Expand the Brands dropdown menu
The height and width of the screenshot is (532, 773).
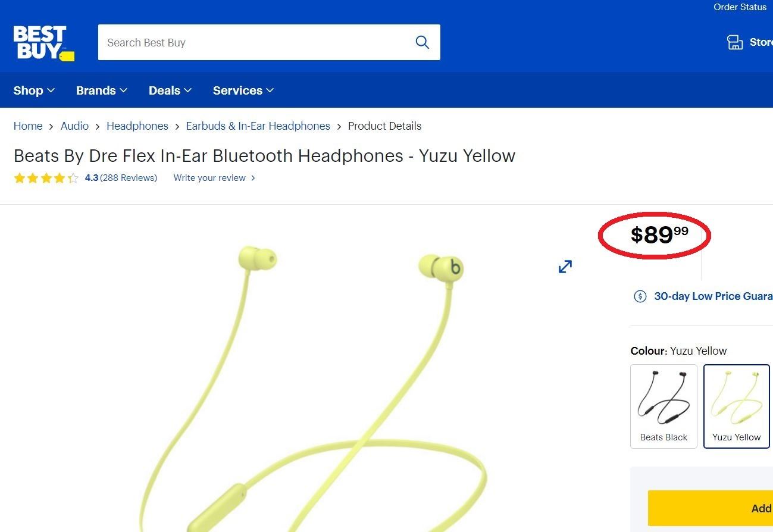(101, 90)
